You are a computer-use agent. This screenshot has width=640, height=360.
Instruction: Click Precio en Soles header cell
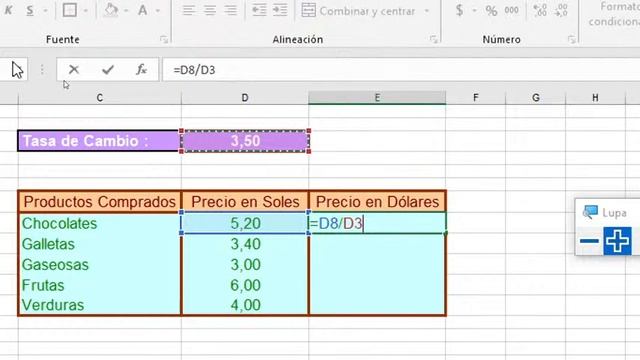pyautogui.click(x=245, y=202)
